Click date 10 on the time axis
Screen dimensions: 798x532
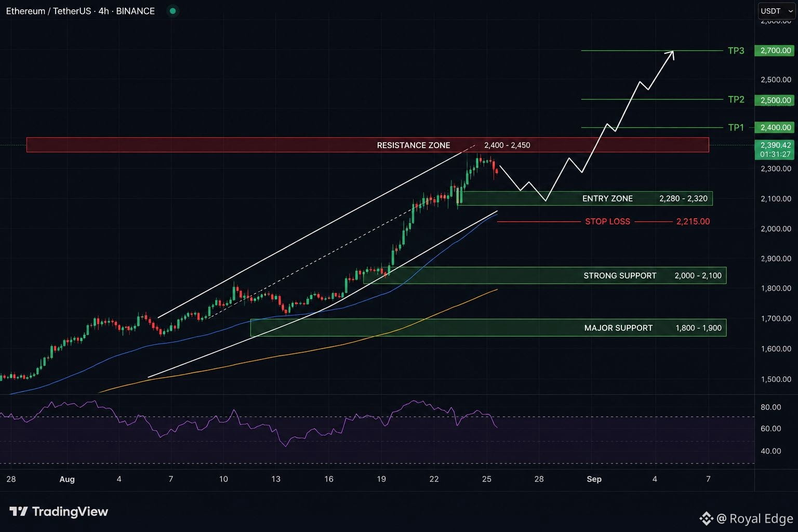[x=223, y=479]
